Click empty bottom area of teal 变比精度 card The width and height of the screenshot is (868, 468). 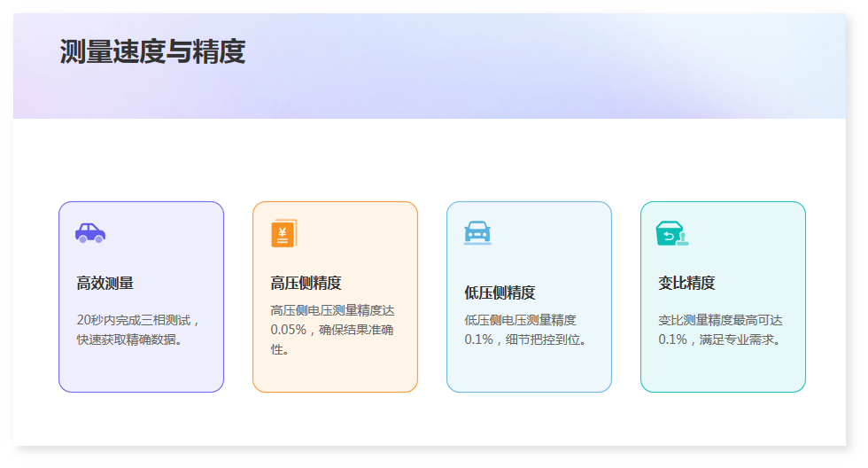pyautogui.click(x=723, y=372)
